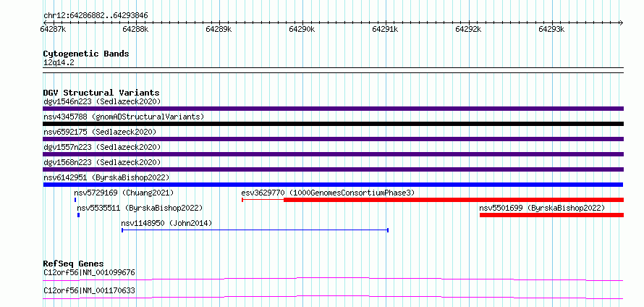Click the purple bar under dgv1557n223

[333, 154]
